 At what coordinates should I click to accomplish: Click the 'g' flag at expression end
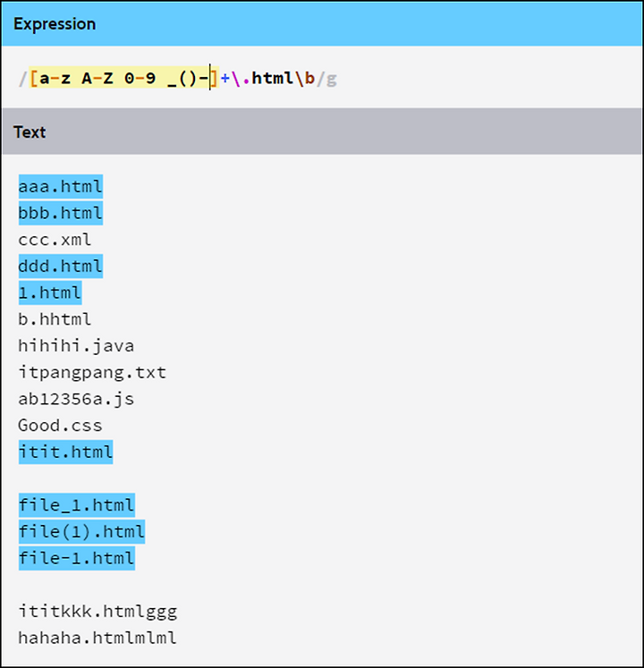tap(332, 79)
